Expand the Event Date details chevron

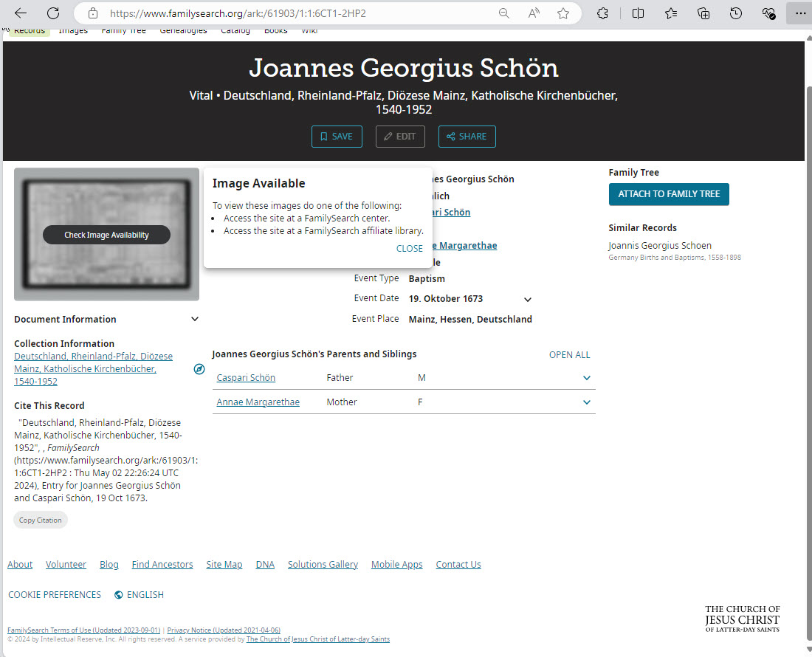[528, 299]
